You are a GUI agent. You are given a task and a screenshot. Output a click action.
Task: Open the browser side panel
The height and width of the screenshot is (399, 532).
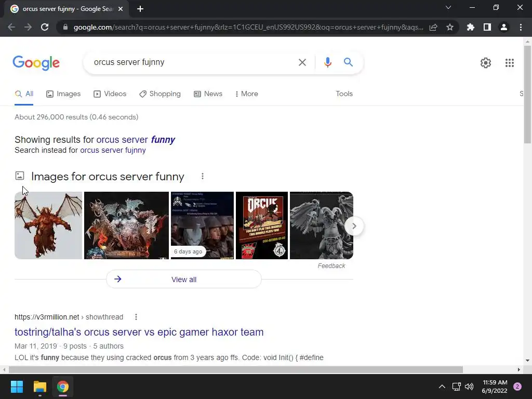(487, 27)
